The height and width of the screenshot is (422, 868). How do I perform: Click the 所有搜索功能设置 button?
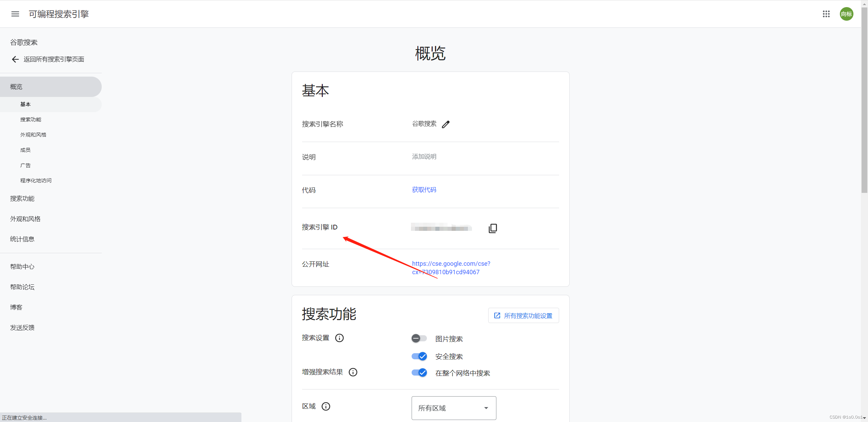[x=524, y=316]
